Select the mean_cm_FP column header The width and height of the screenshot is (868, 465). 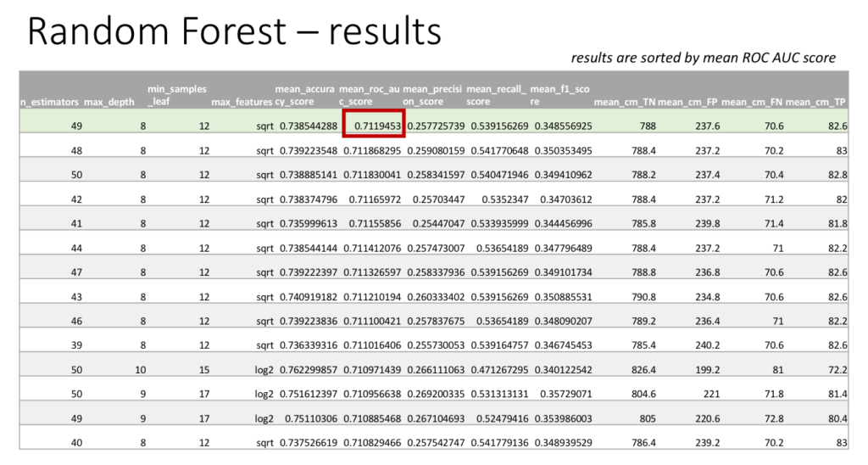point(687,104)
